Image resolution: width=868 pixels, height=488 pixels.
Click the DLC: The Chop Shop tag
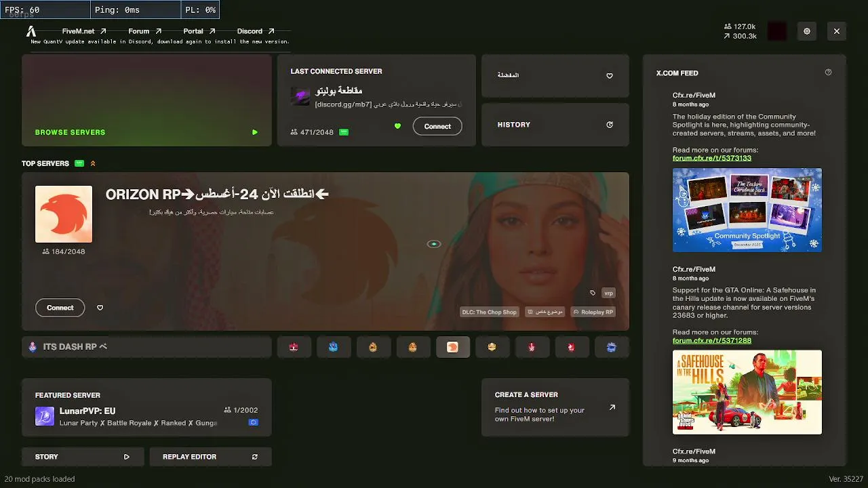point(489,312)
